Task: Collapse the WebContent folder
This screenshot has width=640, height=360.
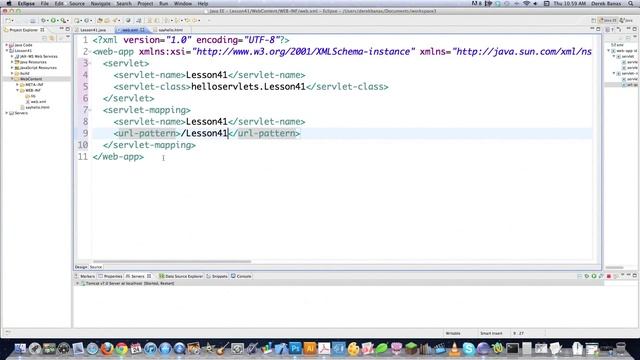Action: [x=12, y=79]
